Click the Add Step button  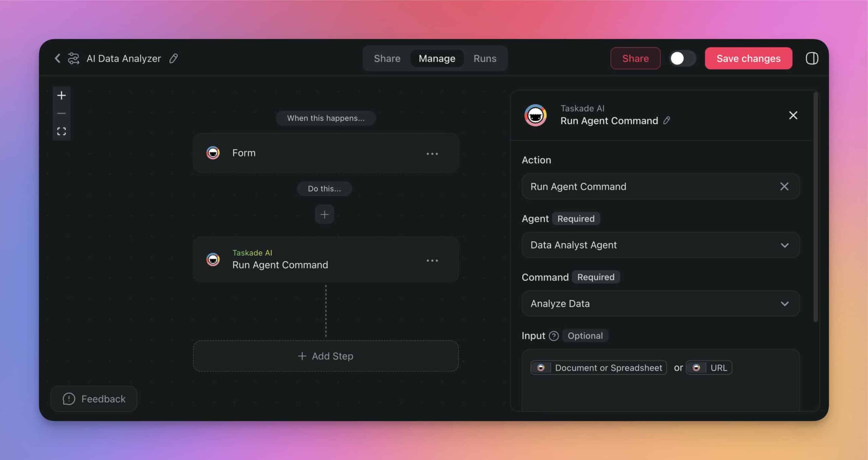click(325, 356)
